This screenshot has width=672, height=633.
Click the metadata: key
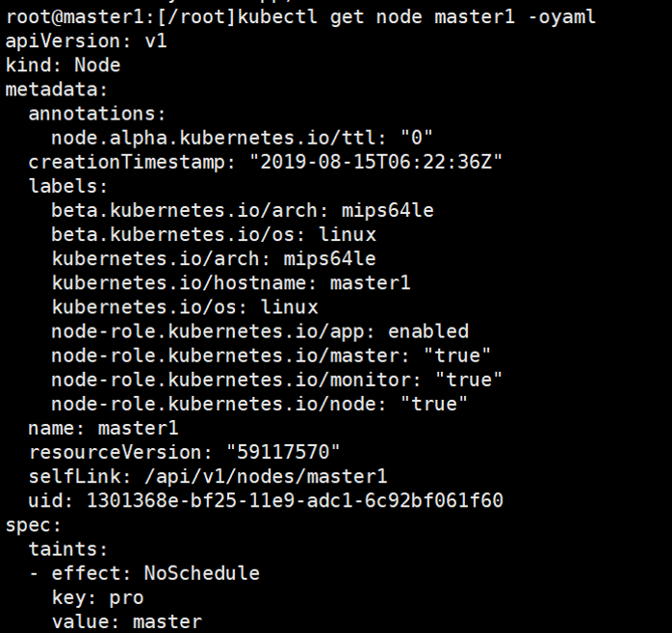pos(57,90)
